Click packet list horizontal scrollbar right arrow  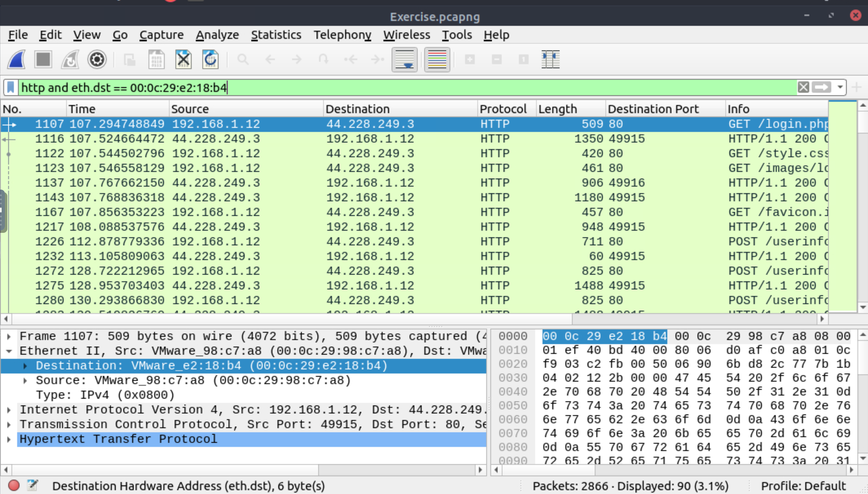tap(822, 319)
